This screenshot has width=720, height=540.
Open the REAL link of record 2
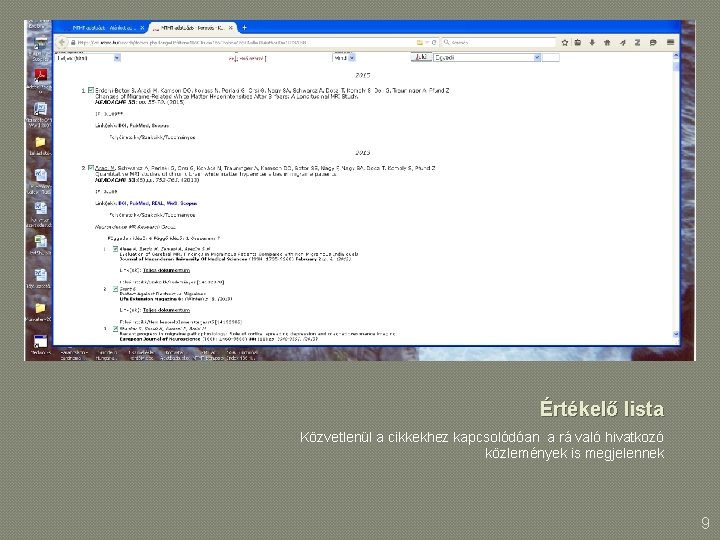(158, 203)
